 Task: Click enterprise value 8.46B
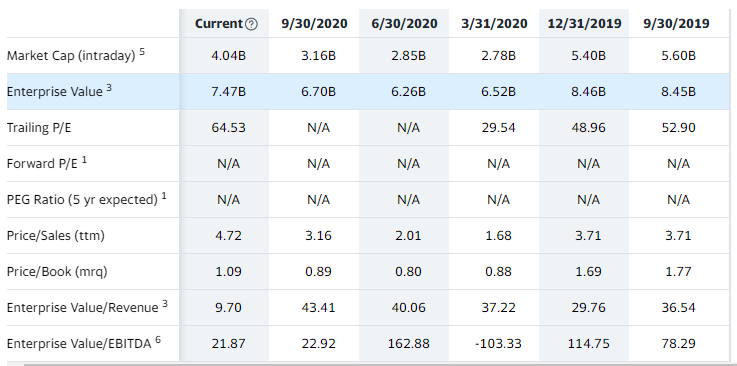588,91
